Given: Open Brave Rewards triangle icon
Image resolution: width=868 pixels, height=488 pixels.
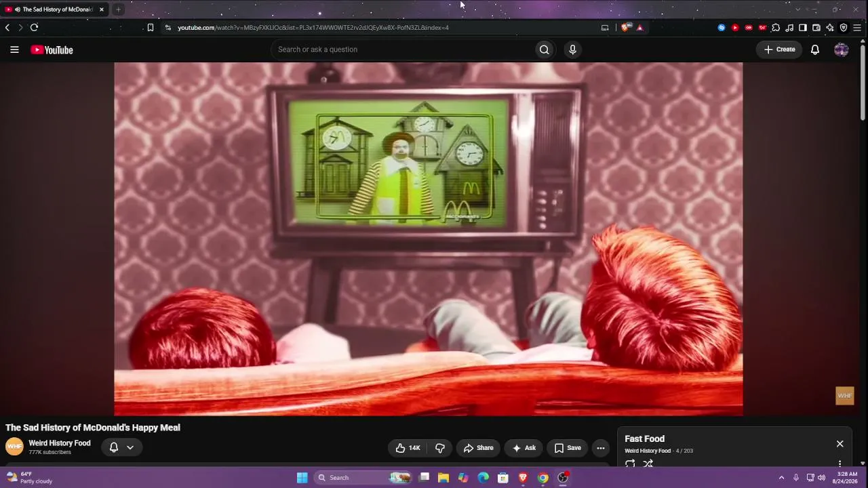Looking at the screenshot, I should tap(639, 28).
